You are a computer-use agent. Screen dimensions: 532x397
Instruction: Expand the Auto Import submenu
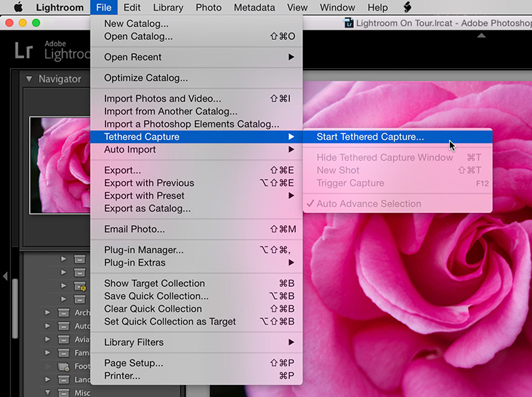click(x=196, y=149)
